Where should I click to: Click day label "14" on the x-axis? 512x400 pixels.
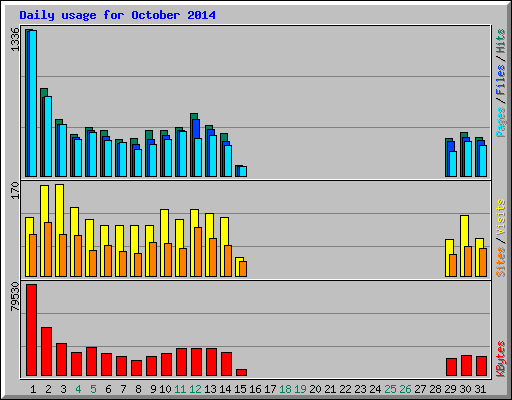[x=225, y=389]
